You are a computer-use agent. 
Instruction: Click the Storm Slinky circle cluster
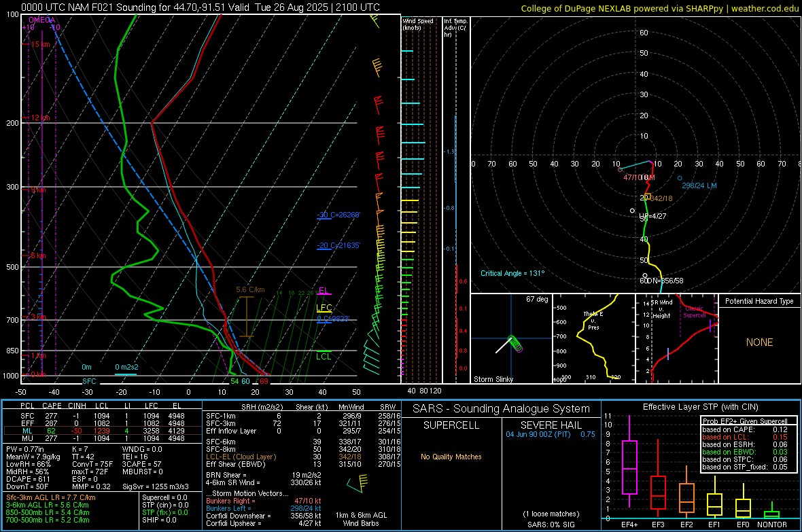pos(515,343)
